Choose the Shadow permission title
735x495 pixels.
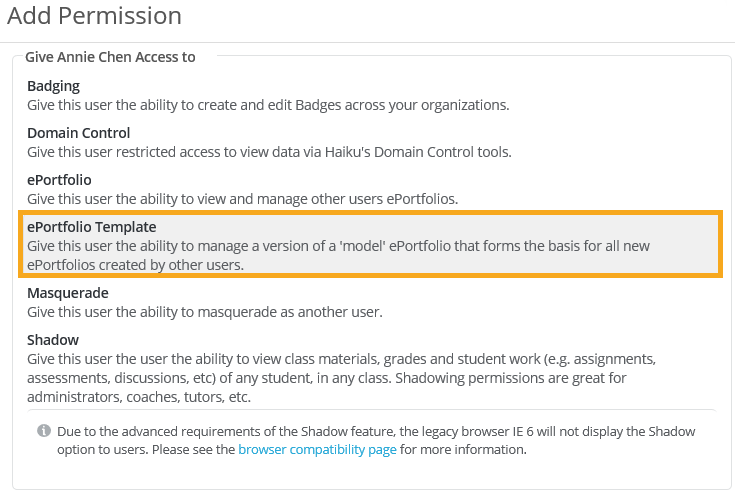pyautogui.click(x=53, y=340)
